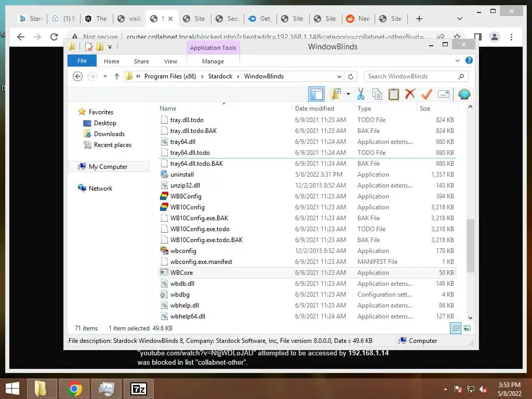
Task: Toggle the preview pane layout button
Action: (x=316, y=94)
